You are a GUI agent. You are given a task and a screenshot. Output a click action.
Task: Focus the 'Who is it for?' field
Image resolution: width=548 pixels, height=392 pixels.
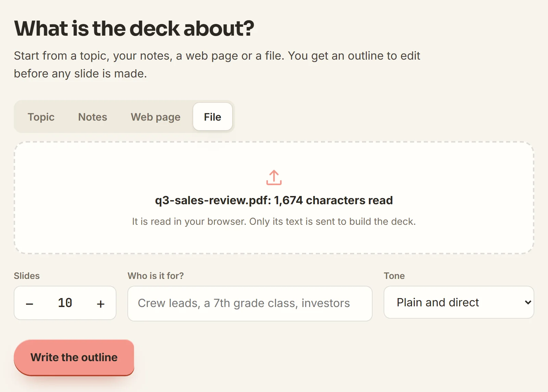pyautogui.click(x=250, y=304)
